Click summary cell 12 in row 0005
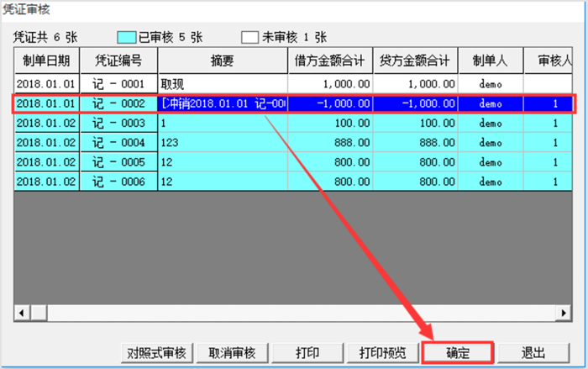Viewport: 588px width, 369px height. [x=223, y=161]
